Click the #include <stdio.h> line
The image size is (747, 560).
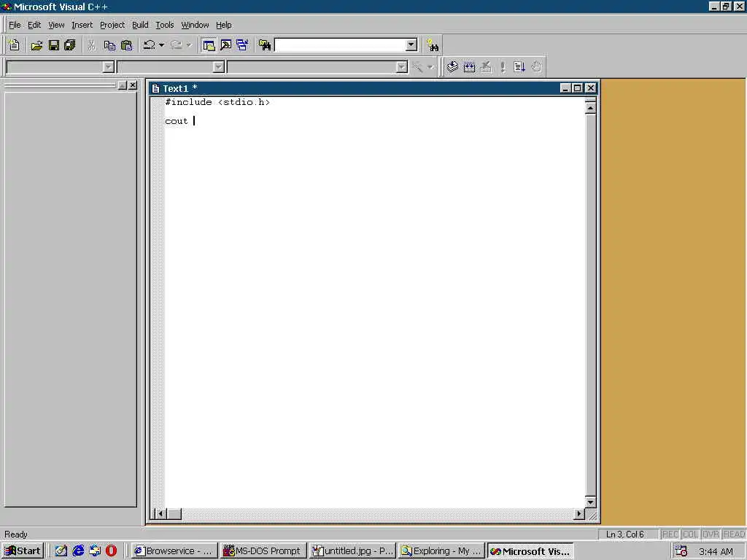point(217,102)
